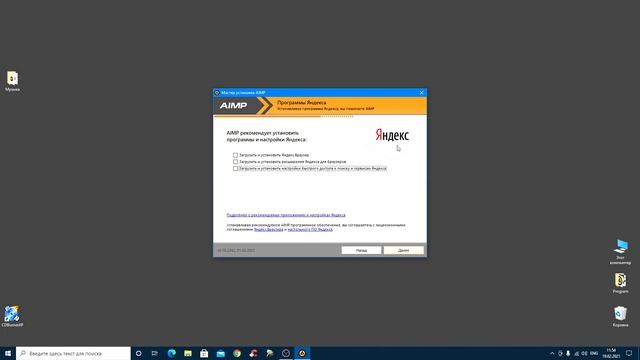Open the Mail app on the taskbar
Image resolution: width=640 pixels, height=360 pixels.
click(220, 353)
